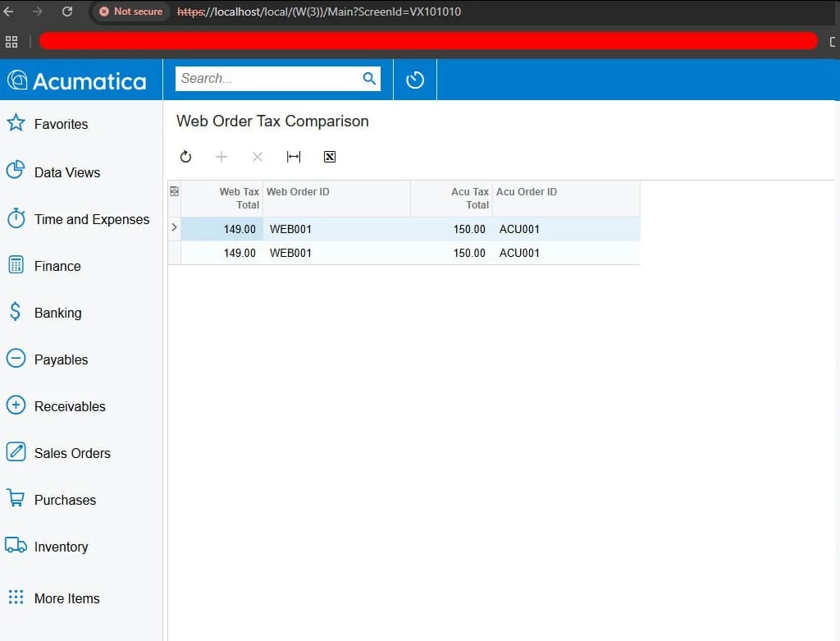Open the browser apps grid icon
The height and width of the screenshot is (641, 840).
pyautogui.click(x=11, y=41)
